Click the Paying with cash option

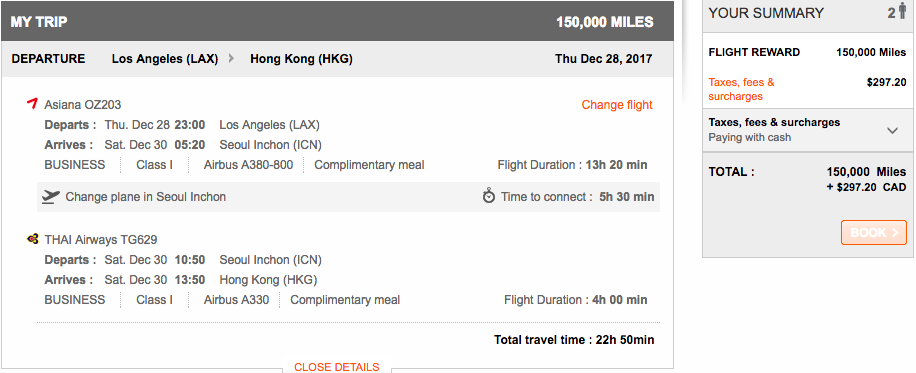click(x=750, y=137)
